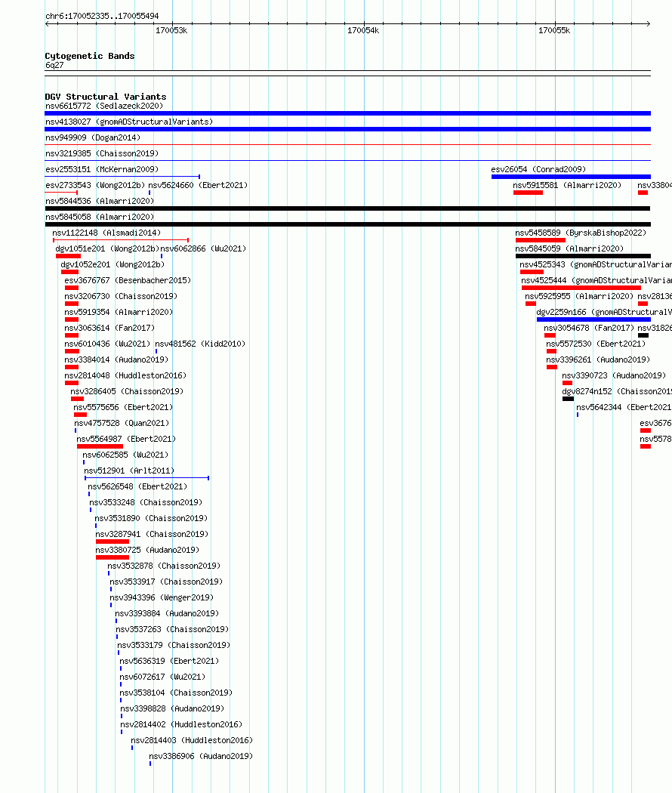This screenshot has width=672, height=793.
Task: Click the blue bar under esv26054 (Conrad2009)
Action: tap(571, 177)
